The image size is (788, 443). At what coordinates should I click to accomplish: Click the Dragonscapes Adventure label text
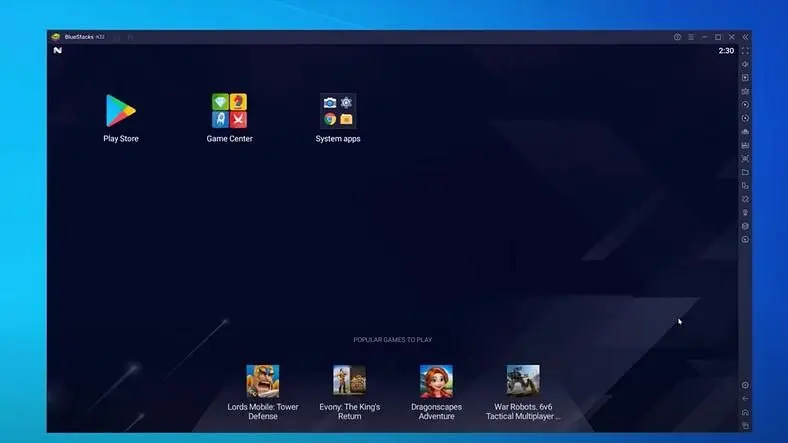(436, 411)
